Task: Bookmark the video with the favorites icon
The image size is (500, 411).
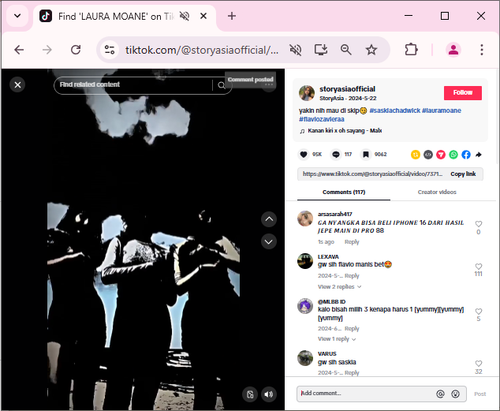Action: click(x=366, y=154)
